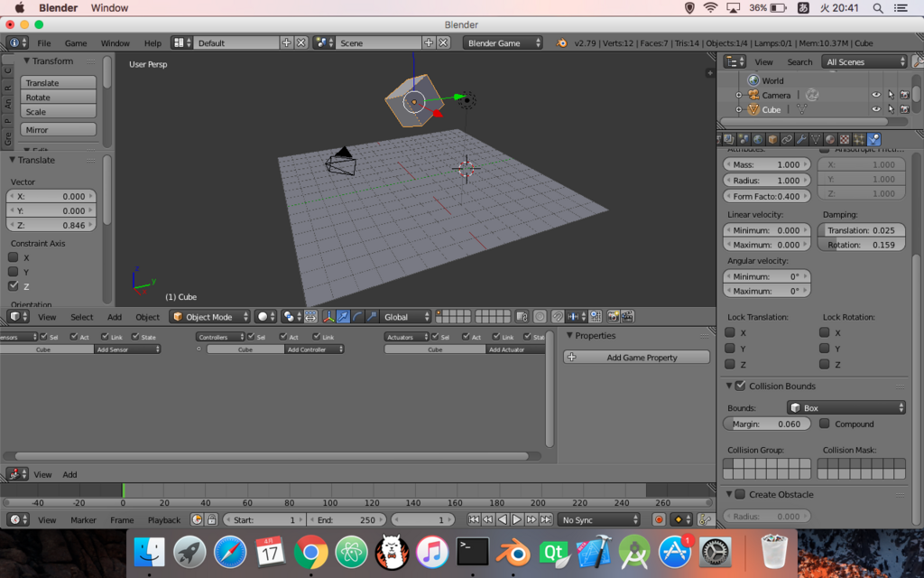Click the Cube mesh data triangle icon in outliner

801,109
